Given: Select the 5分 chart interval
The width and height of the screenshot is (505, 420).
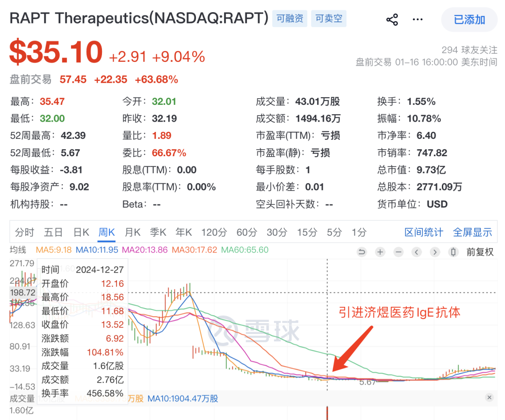Looking at the screenshot, I should (334, 232).
